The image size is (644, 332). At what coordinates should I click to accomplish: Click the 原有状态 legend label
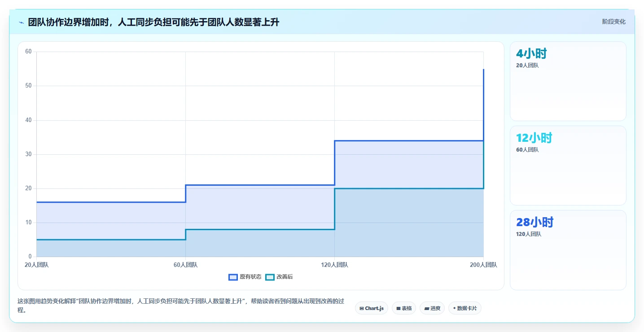pyautogui.click(x=250, y=277)
